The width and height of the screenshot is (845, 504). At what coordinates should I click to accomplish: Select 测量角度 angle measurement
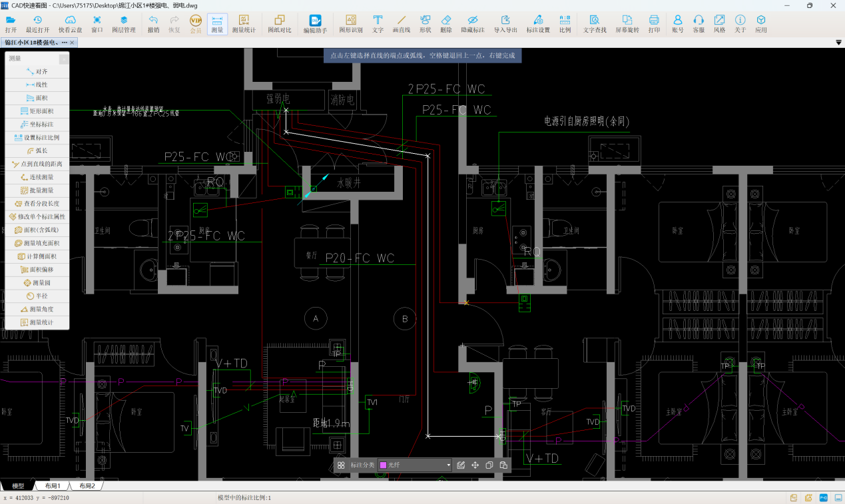[37, 309]
